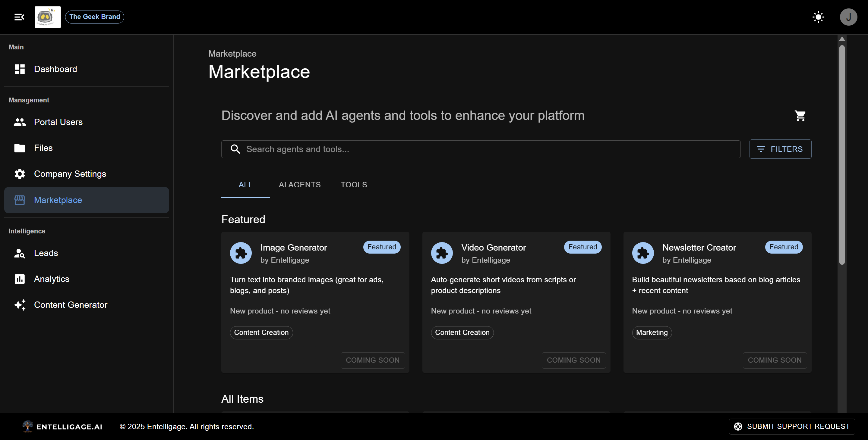Click Image Generator Coming Soon button
Viewport: 868px width, 440px height.
coord(372,360)
